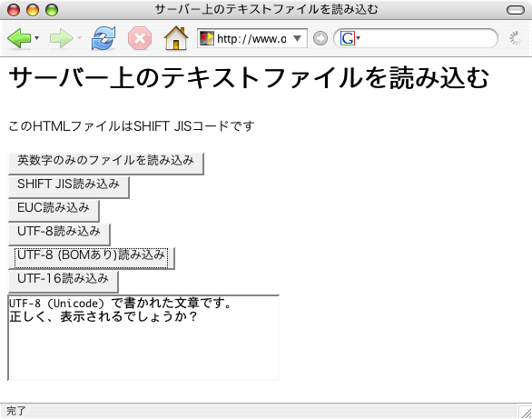Click the EUC読み込み button
This screenshot has height=419, width=532.
54,211
